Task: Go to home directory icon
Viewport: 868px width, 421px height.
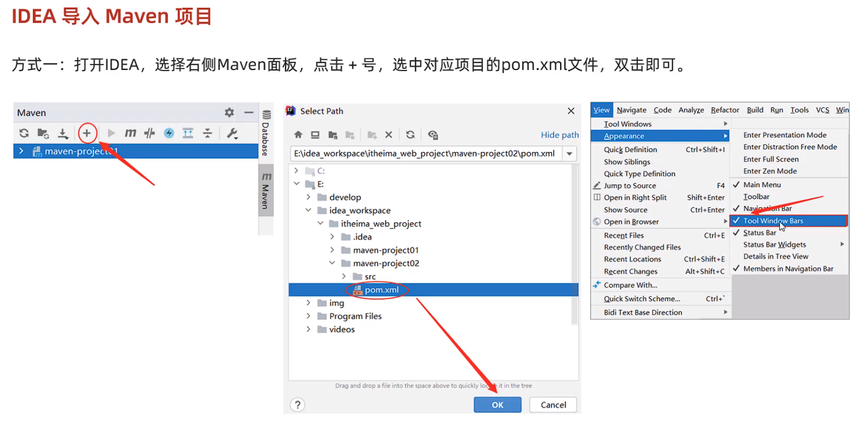Action: (298, 135)
